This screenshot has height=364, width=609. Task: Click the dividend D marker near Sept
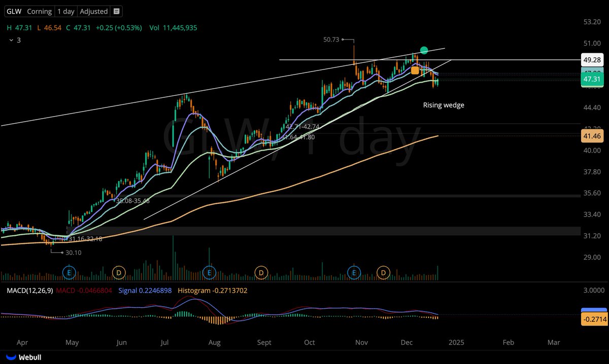(x=261, y=273)
